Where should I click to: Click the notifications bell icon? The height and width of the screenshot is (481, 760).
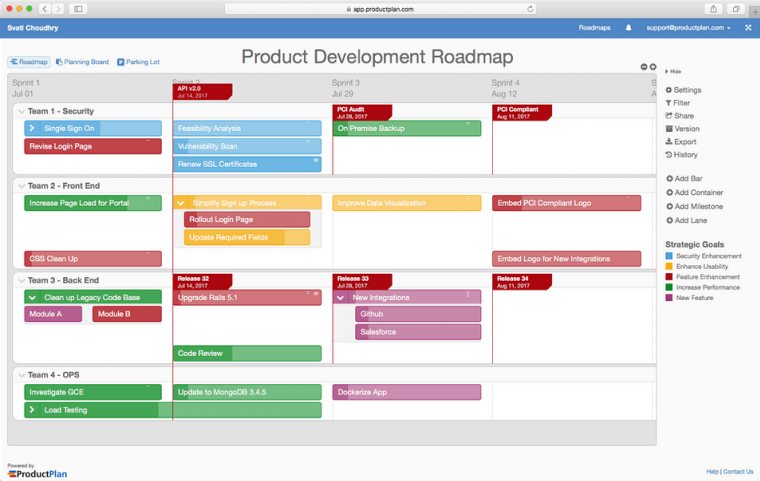point(628,28)
